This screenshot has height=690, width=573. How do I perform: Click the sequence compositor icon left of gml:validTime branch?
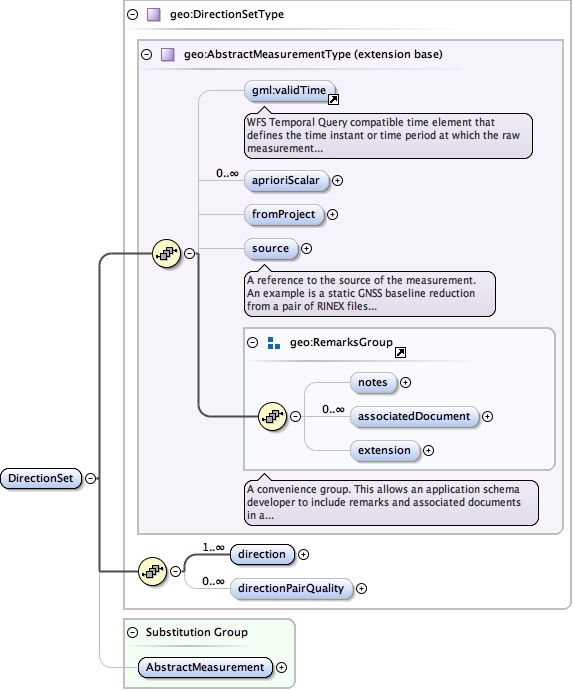coord(166,253)
